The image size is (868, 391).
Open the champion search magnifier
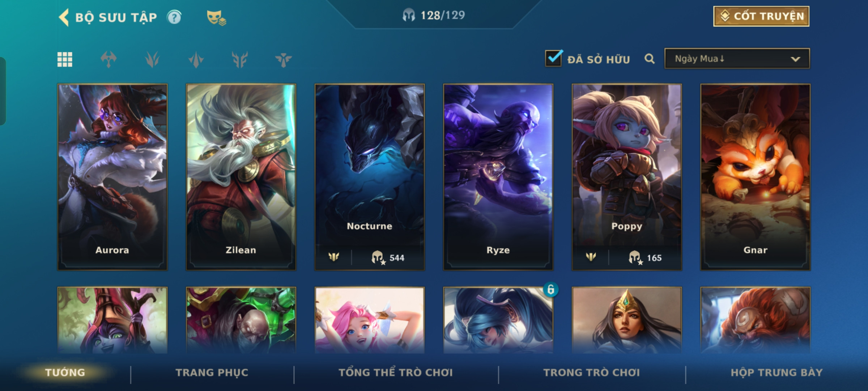click(x=650, y=59)
